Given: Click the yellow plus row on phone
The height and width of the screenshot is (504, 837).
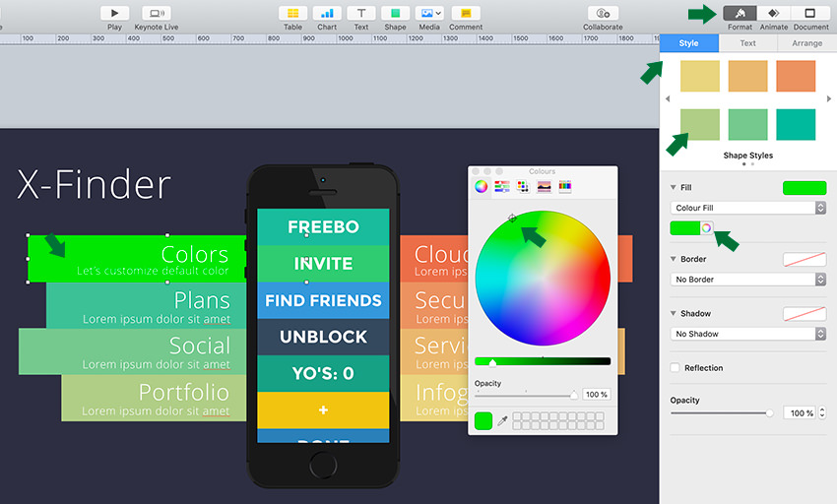Looking at the screenshot, I should click(324, 410).
